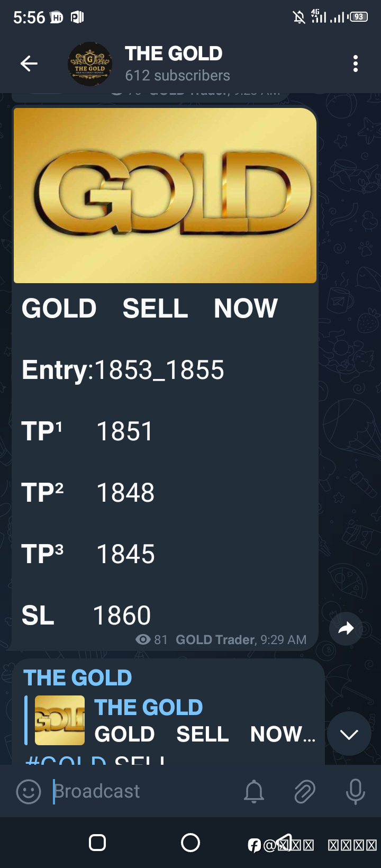Open the large GOLD image
Viewport: 381px width, 868px height.
(165, 195)
